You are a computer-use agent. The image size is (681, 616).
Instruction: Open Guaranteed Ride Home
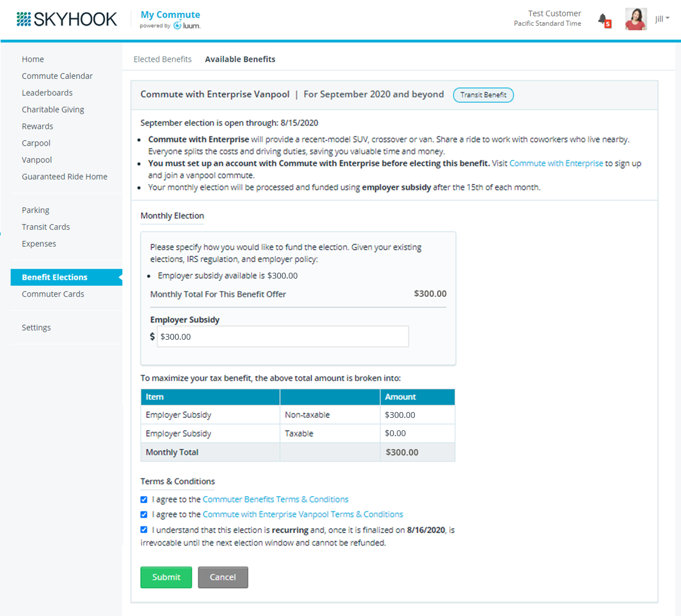[x=65, y=177]
